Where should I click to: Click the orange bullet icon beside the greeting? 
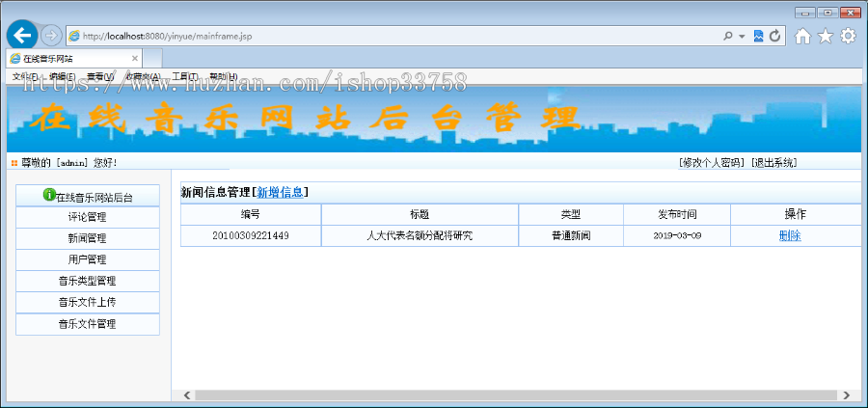tap(14, 163)
